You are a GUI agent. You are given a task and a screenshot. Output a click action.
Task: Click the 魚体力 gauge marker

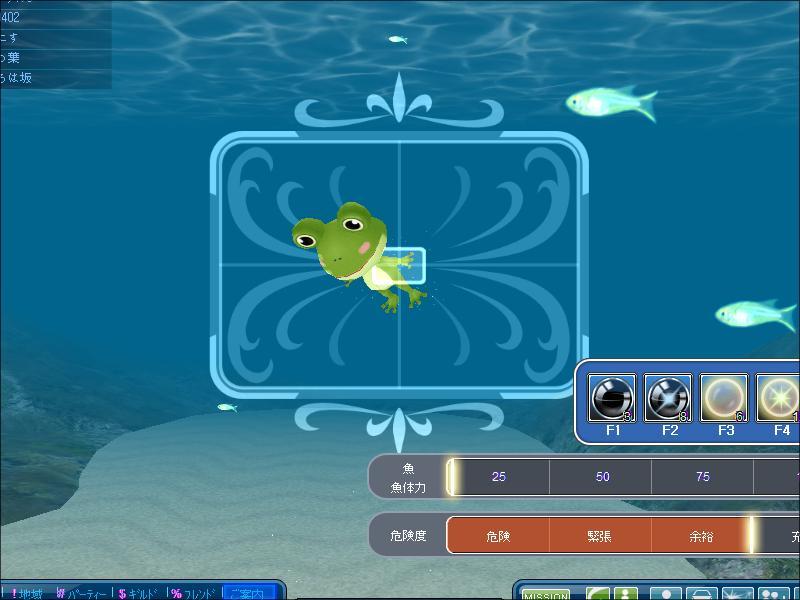[451, 477]
